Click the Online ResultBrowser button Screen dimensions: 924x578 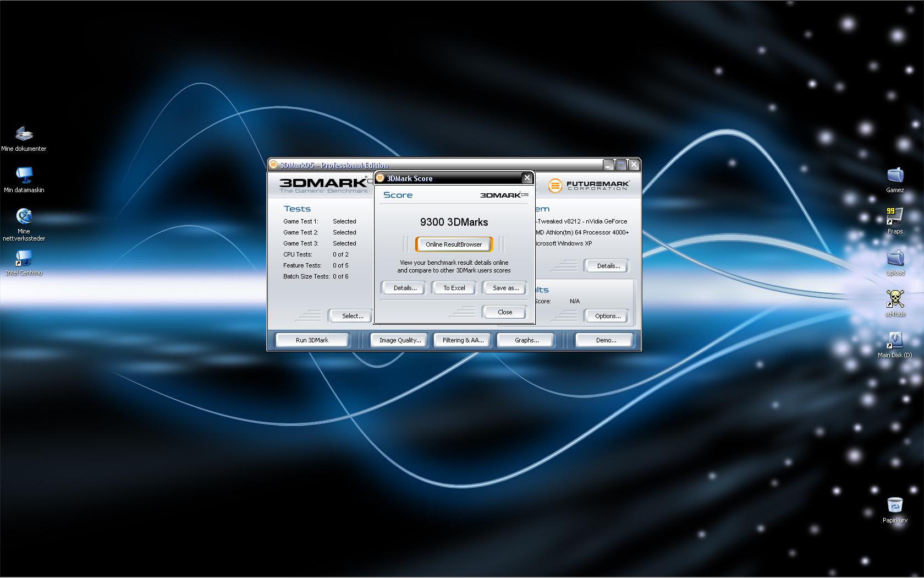(454, 244)
